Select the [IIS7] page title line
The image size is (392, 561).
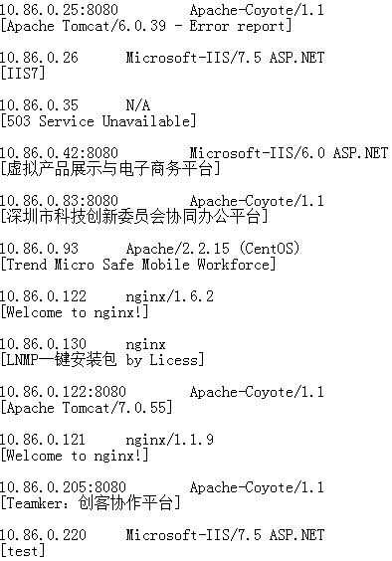coord(23,74)
